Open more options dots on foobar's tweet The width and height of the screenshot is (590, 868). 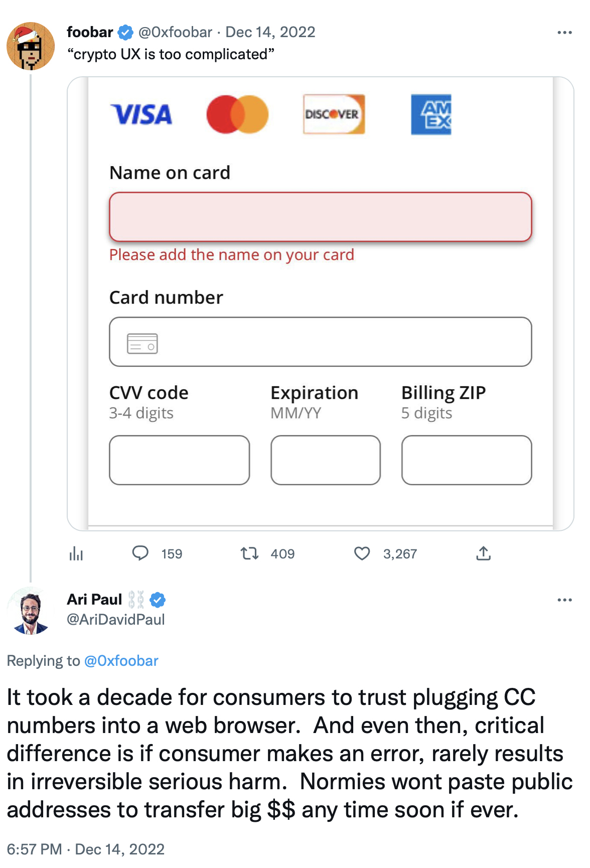(564, 33)
